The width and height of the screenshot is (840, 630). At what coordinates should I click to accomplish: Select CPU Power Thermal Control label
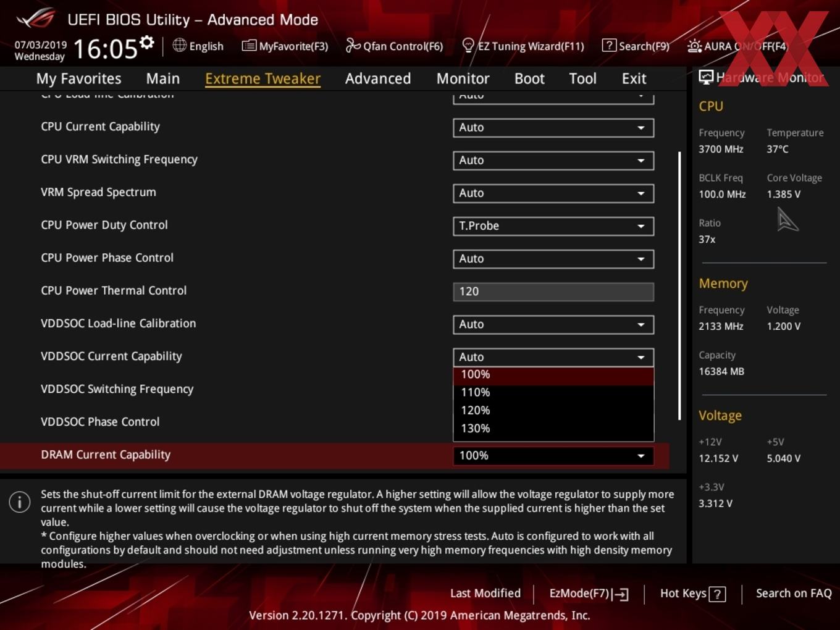pyautogui.click(x=114, y=290)
